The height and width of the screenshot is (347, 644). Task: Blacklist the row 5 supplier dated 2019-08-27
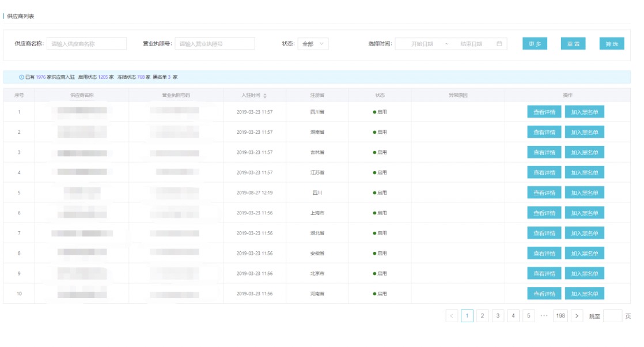pos(585,193)
